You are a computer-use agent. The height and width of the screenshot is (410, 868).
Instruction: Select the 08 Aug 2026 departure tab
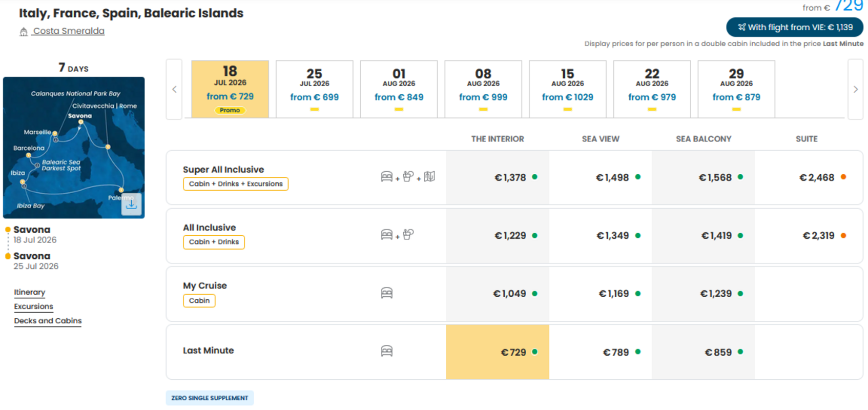pyautogui.click(x=483, y=89)
